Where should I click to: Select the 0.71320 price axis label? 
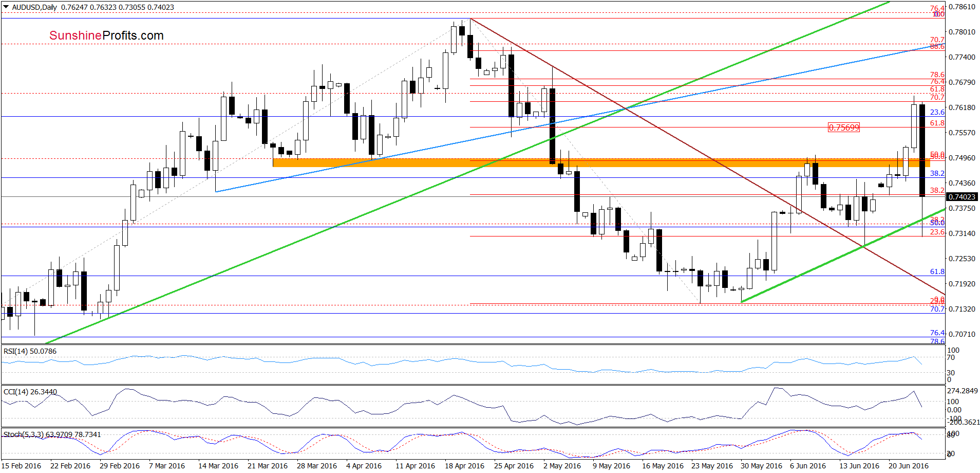coord(962,309)
